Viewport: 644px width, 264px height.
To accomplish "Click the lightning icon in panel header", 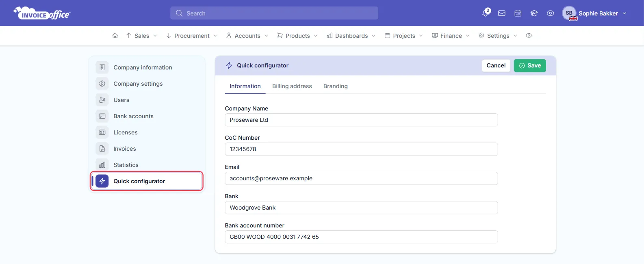I will click(229, 65).
